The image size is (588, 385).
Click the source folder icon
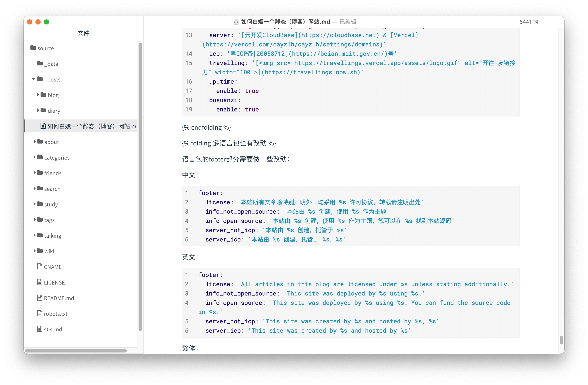(x=33, y=48)
